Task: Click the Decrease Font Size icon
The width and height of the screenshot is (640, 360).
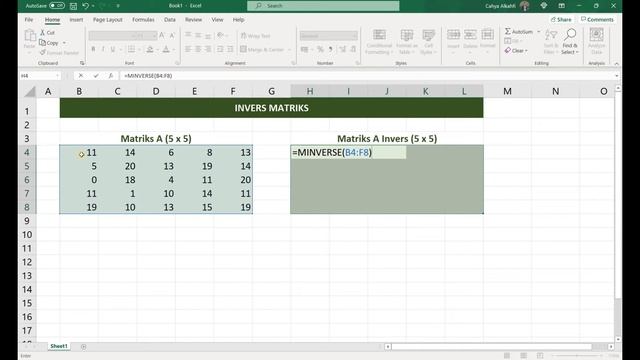Action: (x=172, y=36)
